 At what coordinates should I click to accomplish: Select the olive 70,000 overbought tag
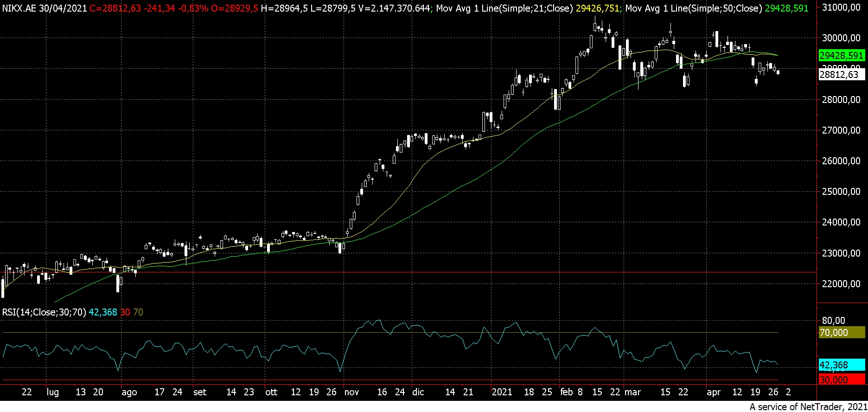tap(842, 333)
